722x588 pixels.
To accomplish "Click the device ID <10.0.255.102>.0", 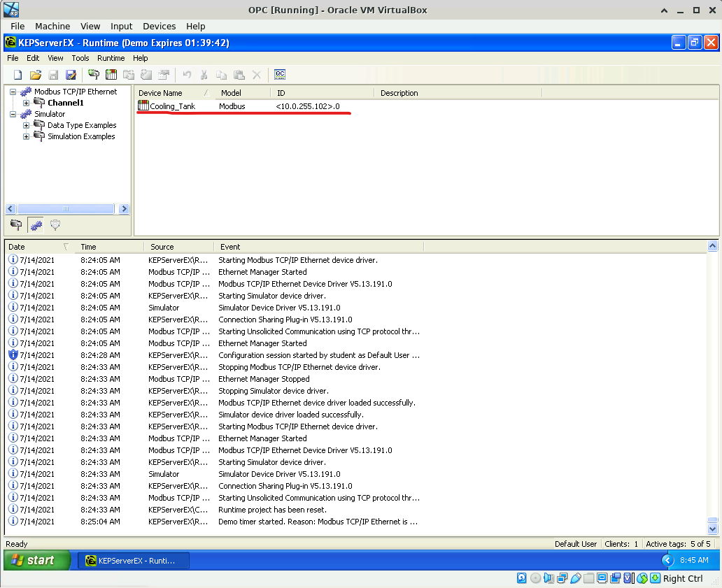I will coord(308,106).
